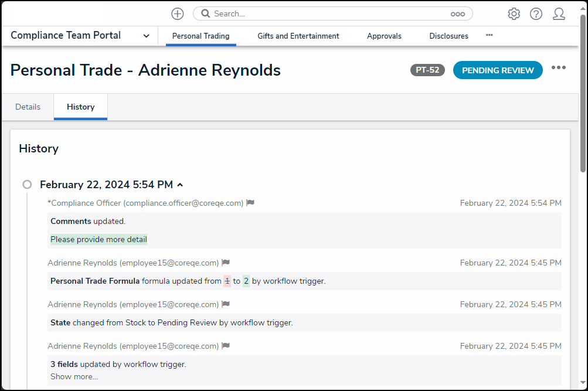
Task: Switch to the Details tab
Action: 28,107
